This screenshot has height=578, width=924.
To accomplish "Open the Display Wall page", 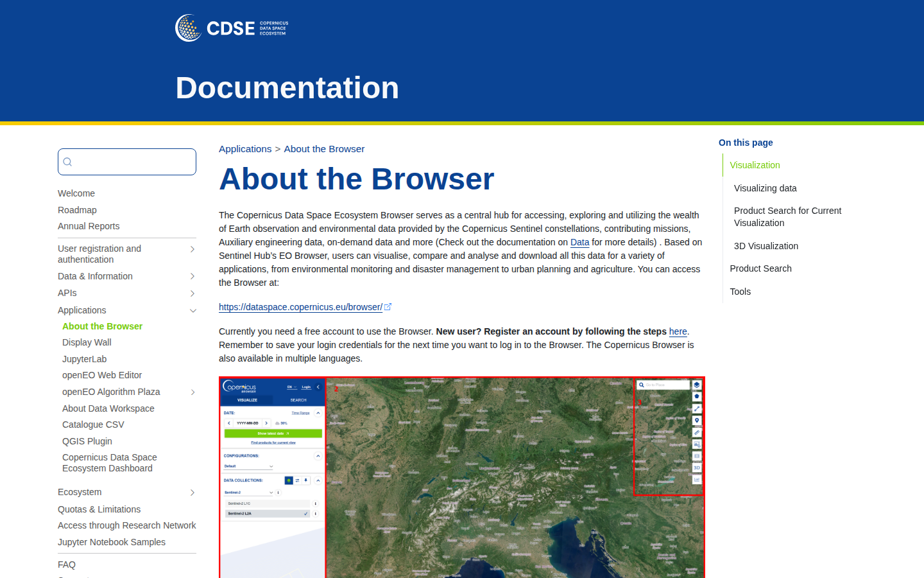I will tap(87, 342).
